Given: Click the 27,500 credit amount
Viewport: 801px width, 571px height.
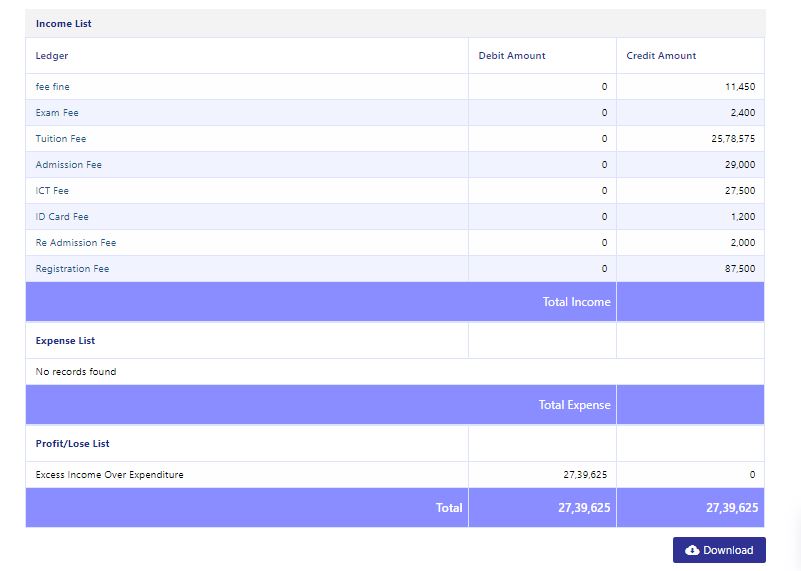Looking at the screenshot, I should (740, 191).
